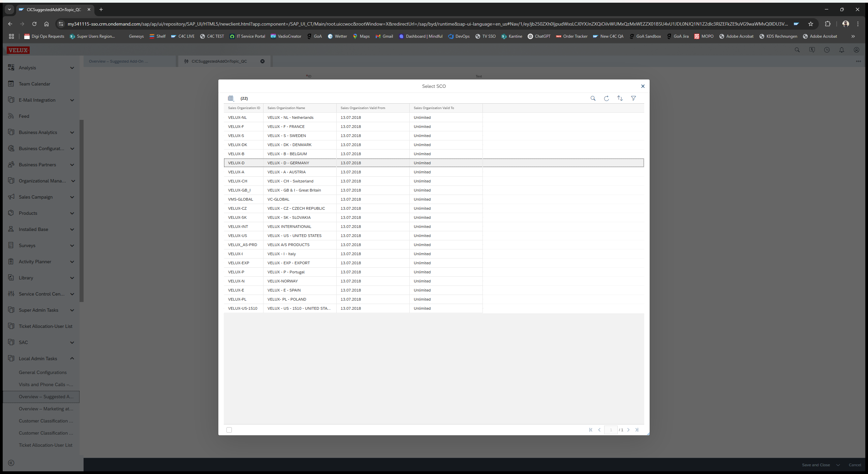Open the Digi Ops Requests bookmark

coord(44,36)
